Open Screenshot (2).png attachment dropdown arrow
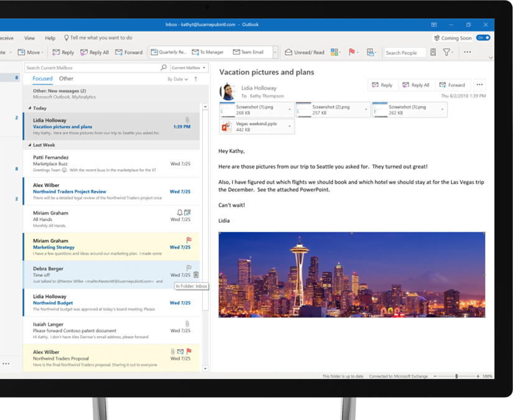 pos(366,110)
